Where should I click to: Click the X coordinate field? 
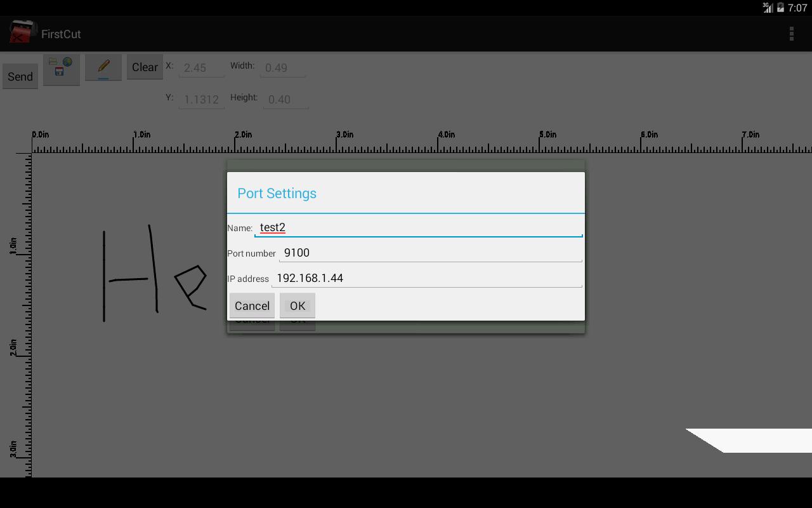click(201, 67)
